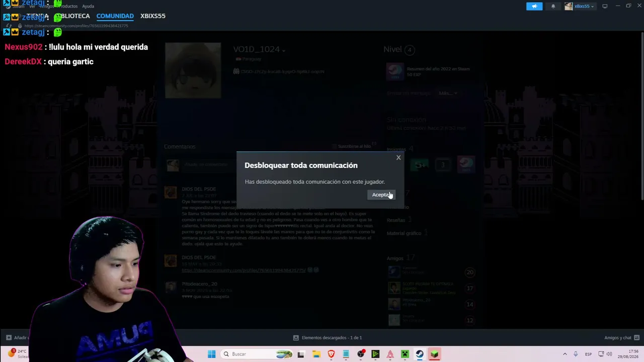Open the green arrow app on the taskbar
Screen dimensions: 644x362
point(375,354)
